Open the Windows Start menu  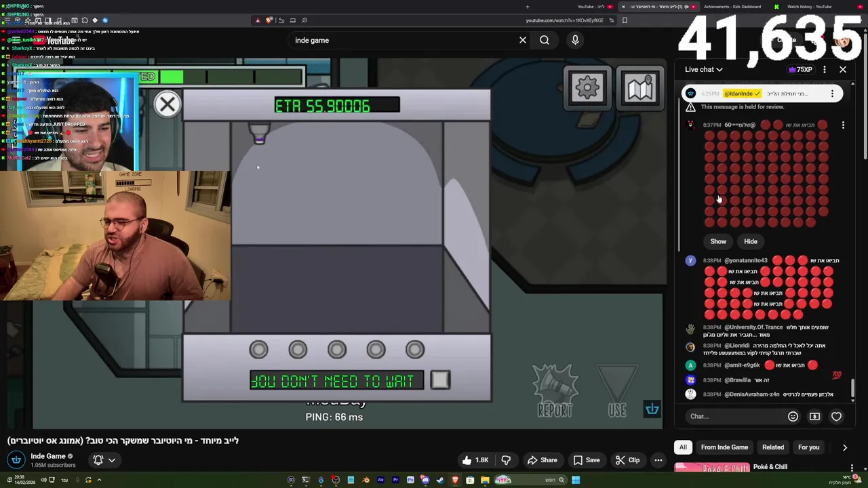click(576, 480)
